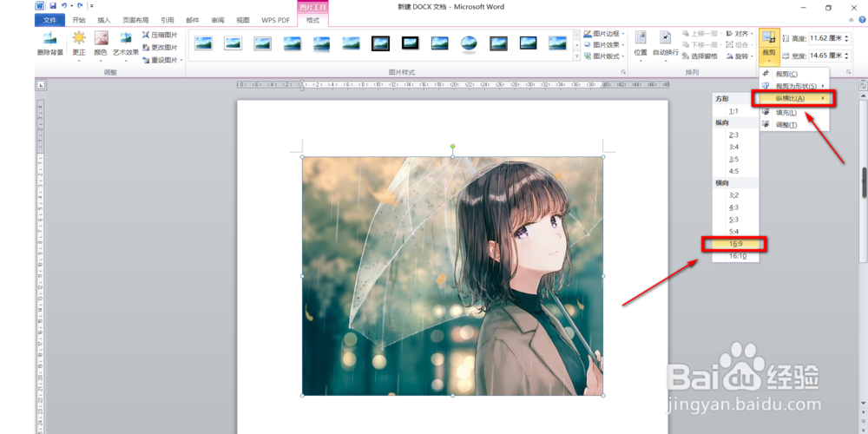Save the document using the quick access save icon
This screenshot has width=868, height=434.
pos(53,6)
